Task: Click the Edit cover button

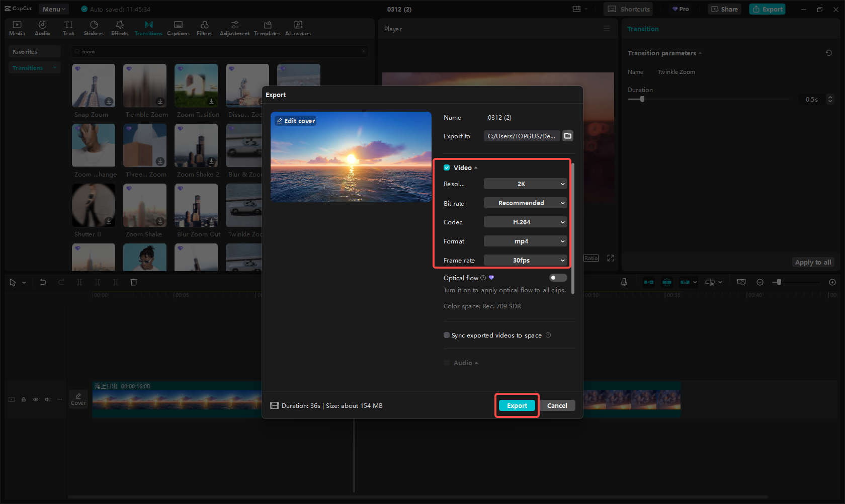Action: click(296, 121)
